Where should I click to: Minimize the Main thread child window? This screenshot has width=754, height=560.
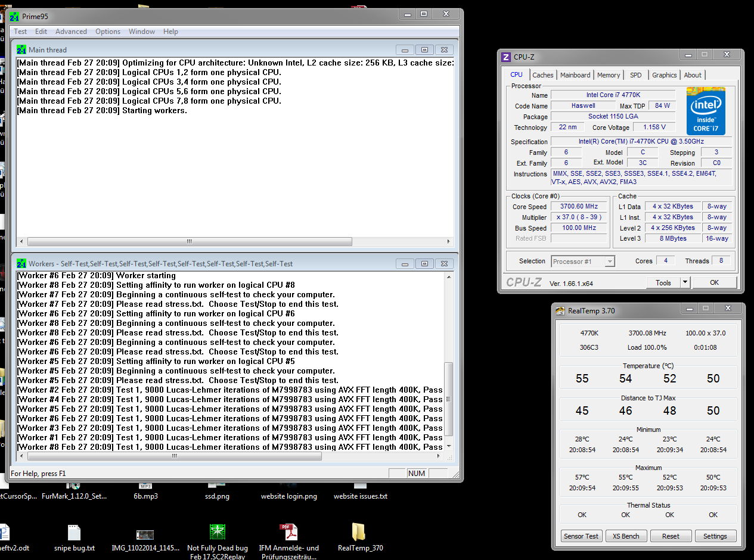coord(405,50)
